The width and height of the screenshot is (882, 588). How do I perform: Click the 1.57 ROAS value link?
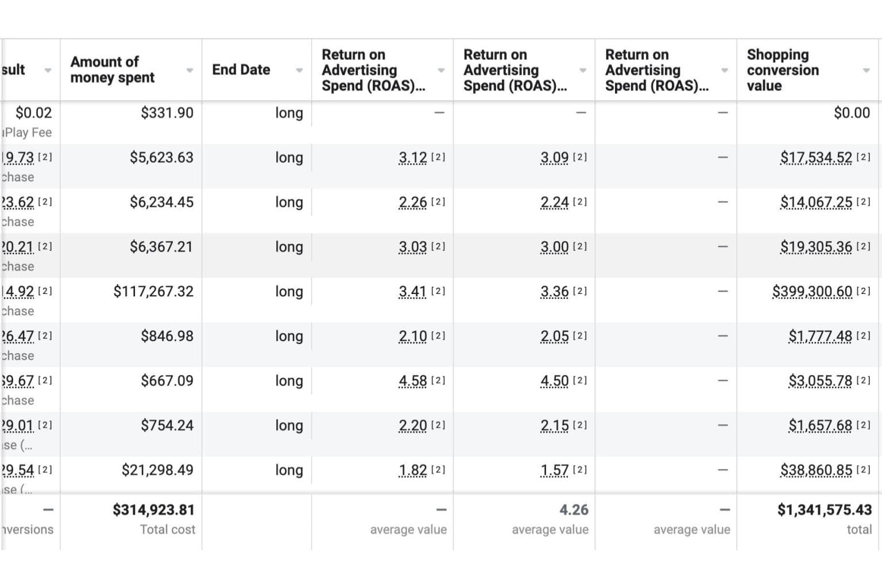(x=554, y=470)
